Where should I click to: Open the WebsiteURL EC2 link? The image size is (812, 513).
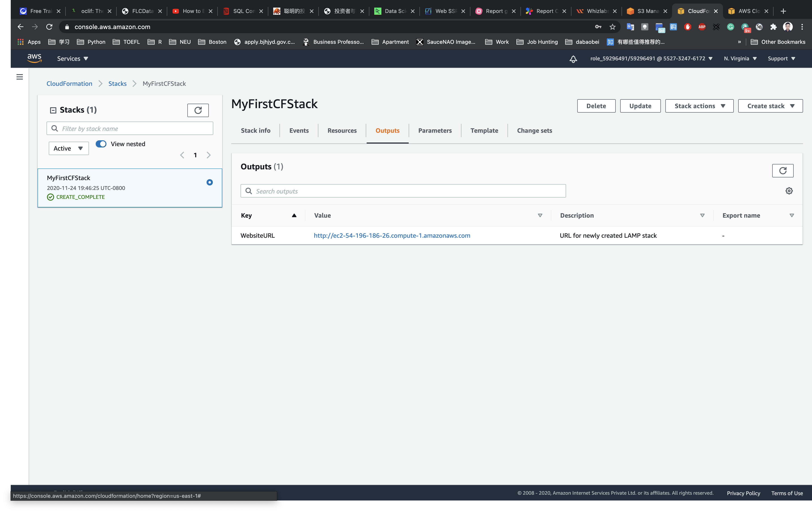392,235
